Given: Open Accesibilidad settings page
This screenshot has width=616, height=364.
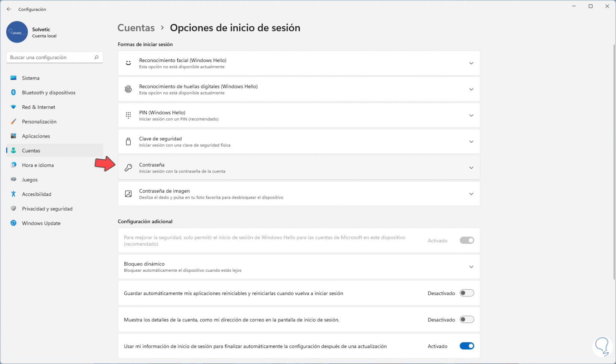Looking at the screenshot, I should pyautogui.click(x=55, y=194).
